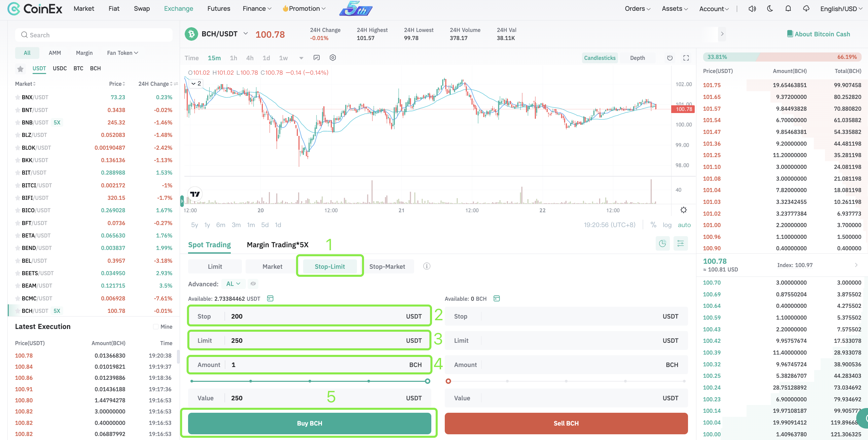
Task: Open chart indicators icon
Action: point(316,58)
